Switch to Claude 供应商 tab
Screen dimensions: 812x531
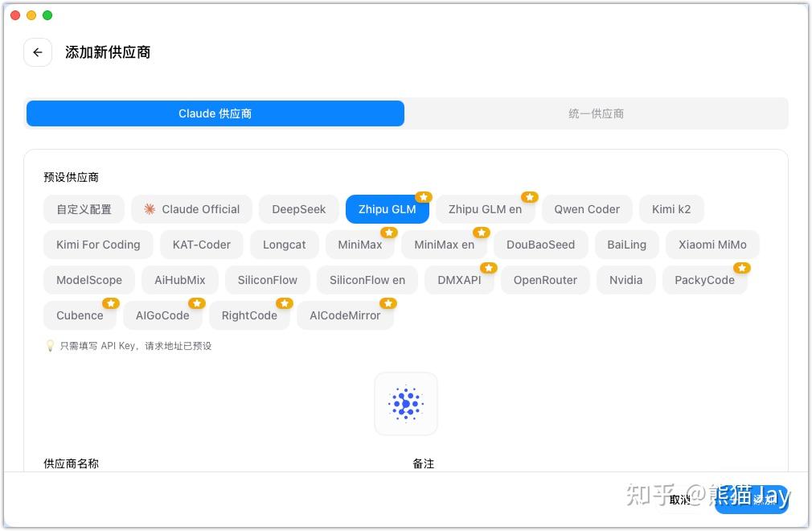(x=215, y=113)
